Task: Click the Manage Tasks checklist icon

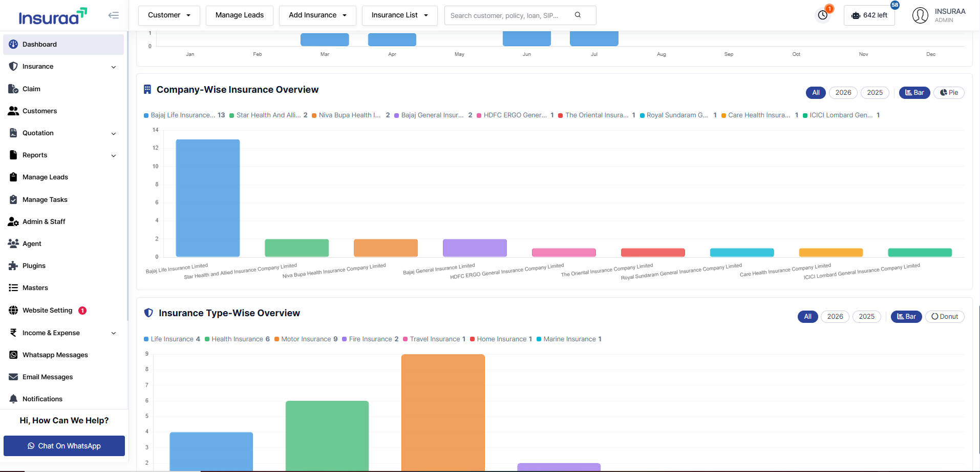Action: click(x=13, y=199)
